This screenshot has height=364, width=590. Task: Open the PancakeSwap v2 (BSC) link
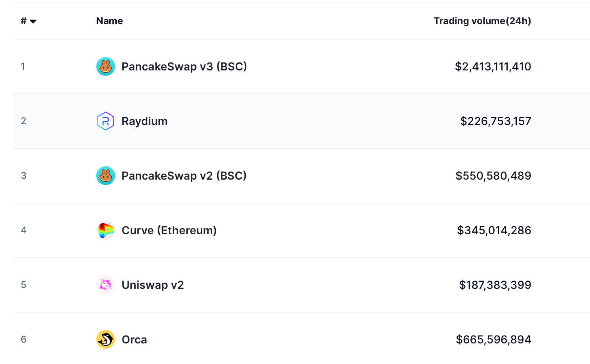click(x=184, y=176)
